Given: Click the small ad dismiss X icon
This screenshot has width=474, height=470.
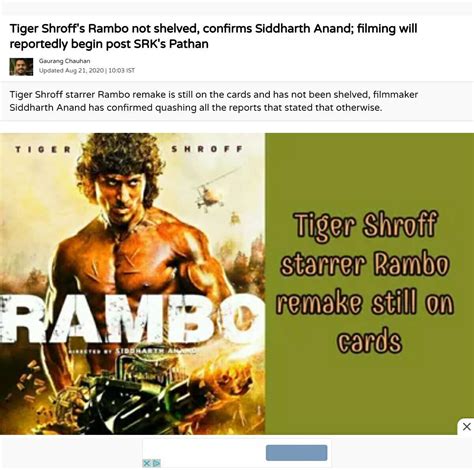Looking at the screenshot, I should pyautogui.click(x=147, y=463).
